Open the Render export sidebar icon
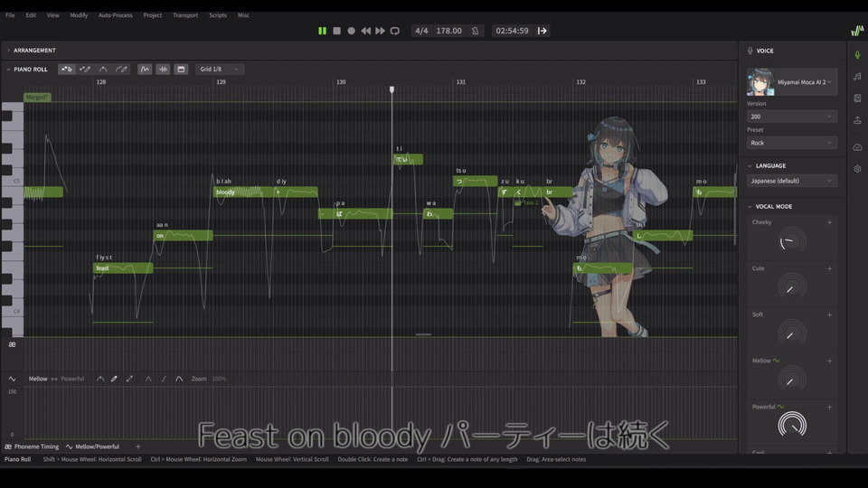 [857, 120]
